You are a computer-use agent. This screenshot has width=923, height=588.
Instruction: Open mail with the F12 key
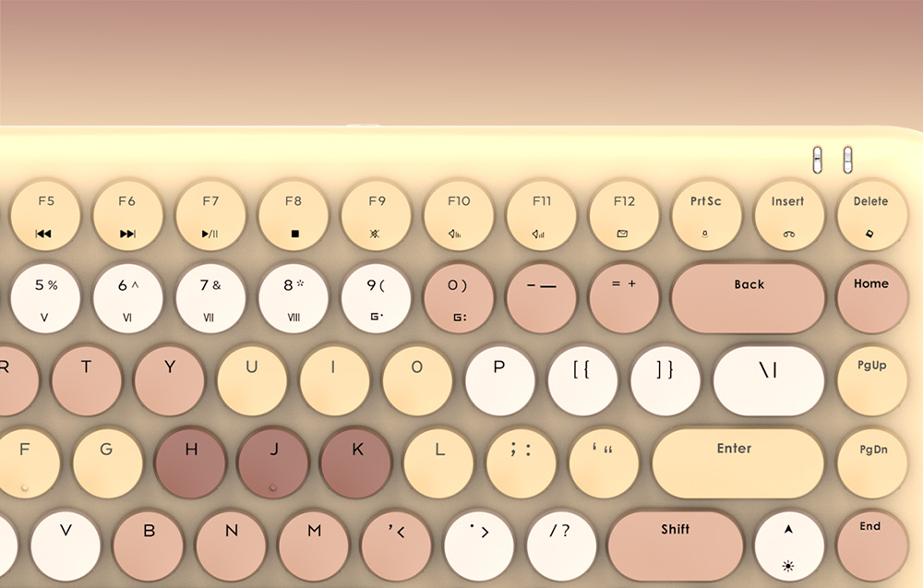[x=624, y=216]
